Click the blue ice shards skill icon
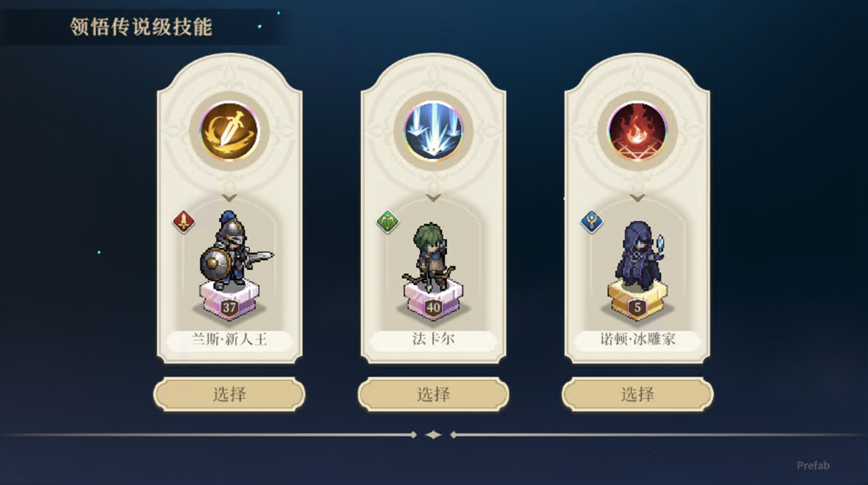The width and height of the screenshot is (868, 485). click(x=433, y=132)
